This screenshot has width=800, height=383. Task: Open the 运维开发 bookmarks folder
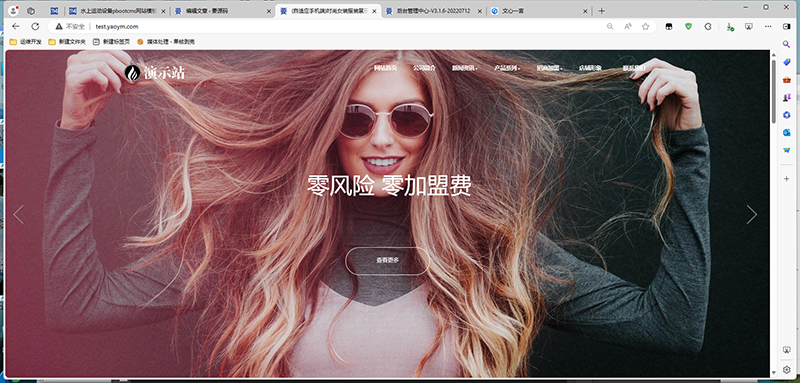coord(26,42)
